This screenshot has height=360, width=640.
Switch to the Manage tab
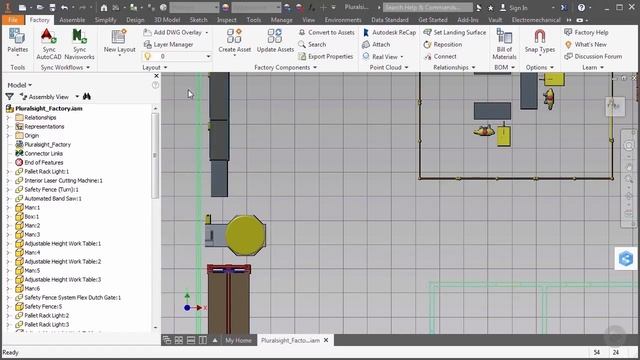click(x=281, y=20)
